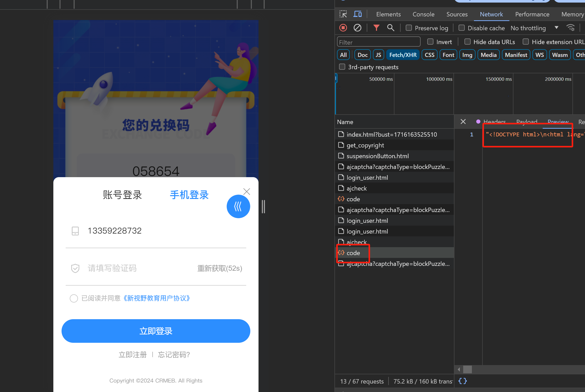The image size is (585, 392).
Task: Filter requests by CSS
Action: point(429,55)
